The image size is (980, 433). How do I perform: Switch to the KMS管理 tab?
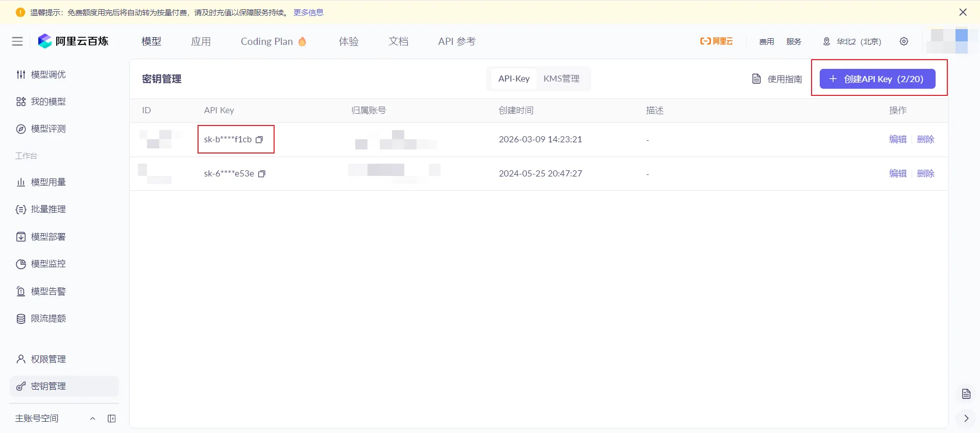(x=561, y=79)
